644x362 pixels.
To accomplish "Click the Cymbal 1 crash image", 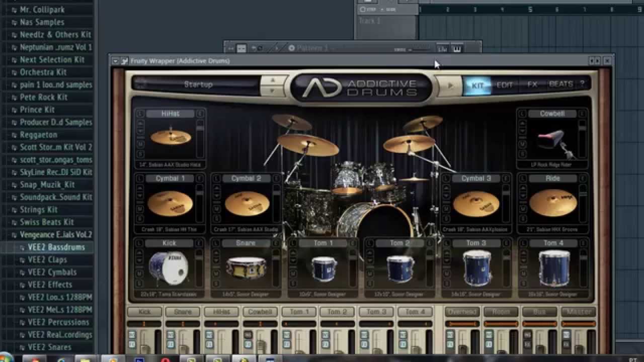I will coord(170,203).
